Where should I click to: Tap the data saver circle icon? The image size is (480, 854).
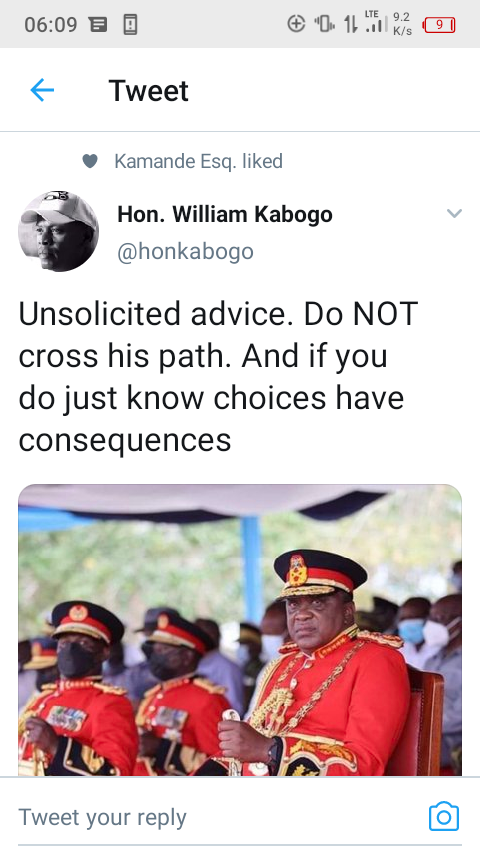pyautogui.click(x=296, y=23)
